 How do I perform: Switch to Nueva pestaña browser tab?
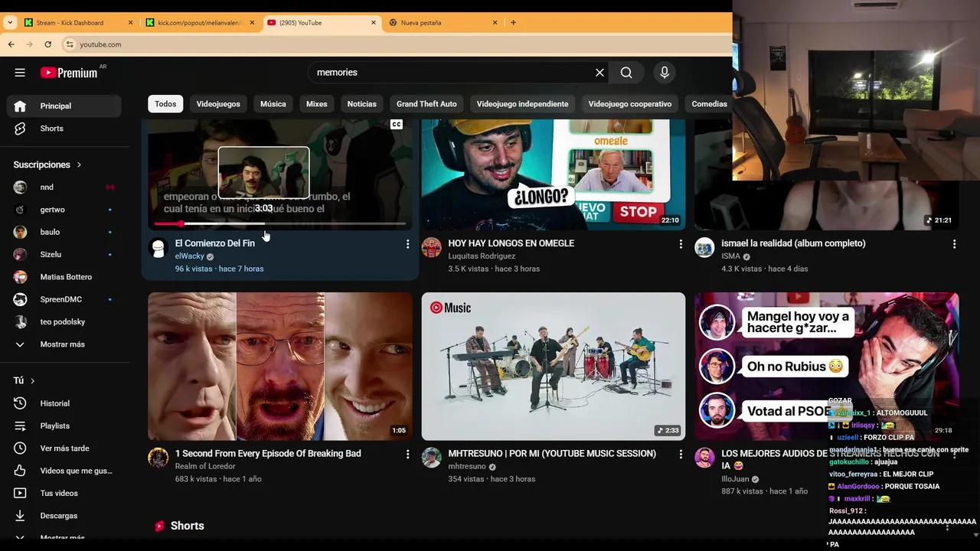click(444, 23)
